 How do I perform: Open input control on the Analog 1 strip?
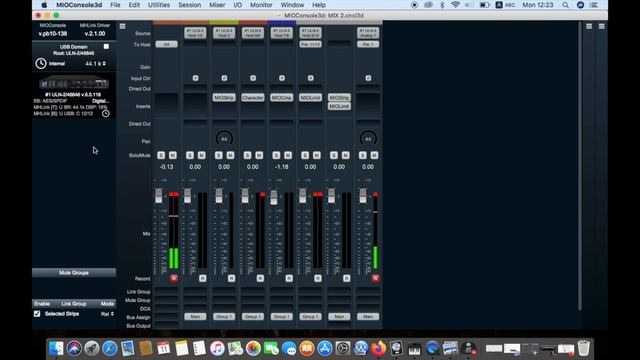click(x=368, y=78)
